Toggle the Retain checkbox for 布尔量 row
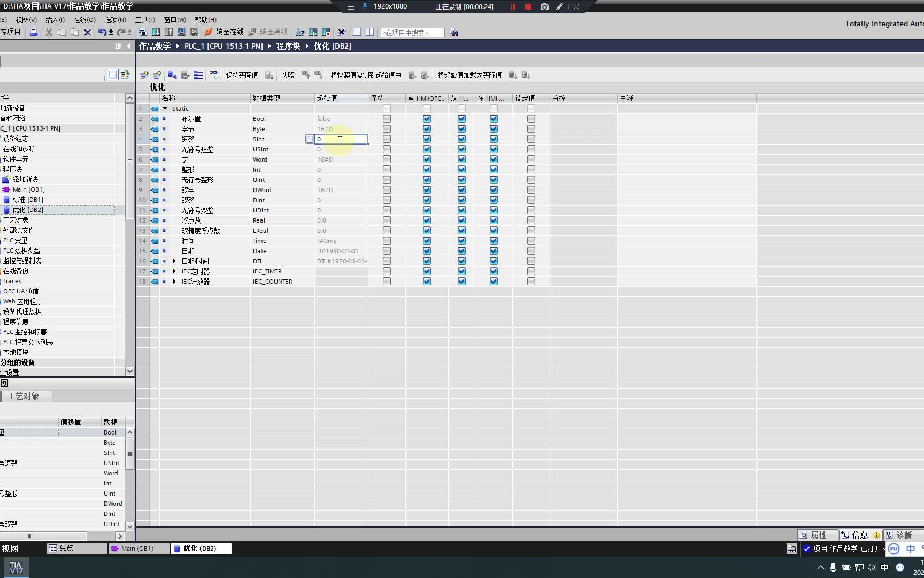Screen dimensions: 924x578 click(387, 119)
